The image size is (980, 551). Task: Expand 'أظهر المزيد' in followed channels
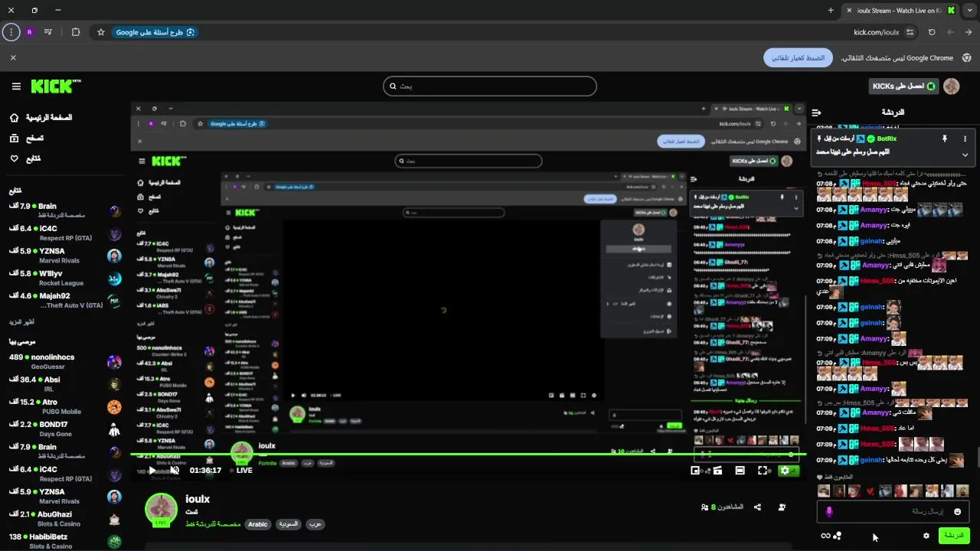pos(22,322)
